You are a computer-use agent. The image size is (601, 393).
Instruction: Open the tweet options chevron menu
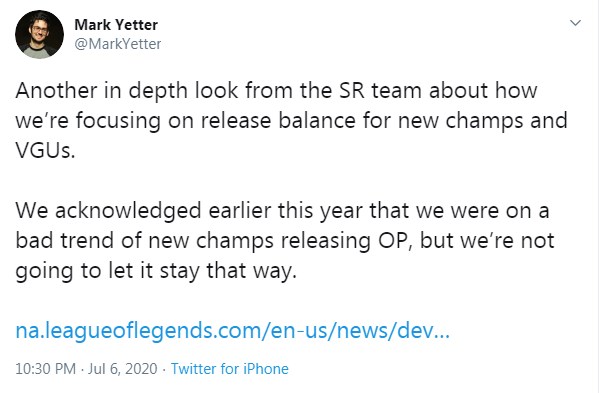pos(575,23)
